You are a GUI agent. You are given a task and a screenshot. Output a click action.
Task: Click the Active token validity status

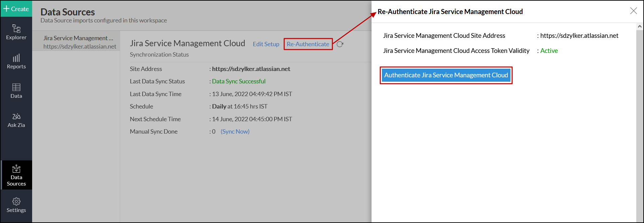tap(549, 51)
